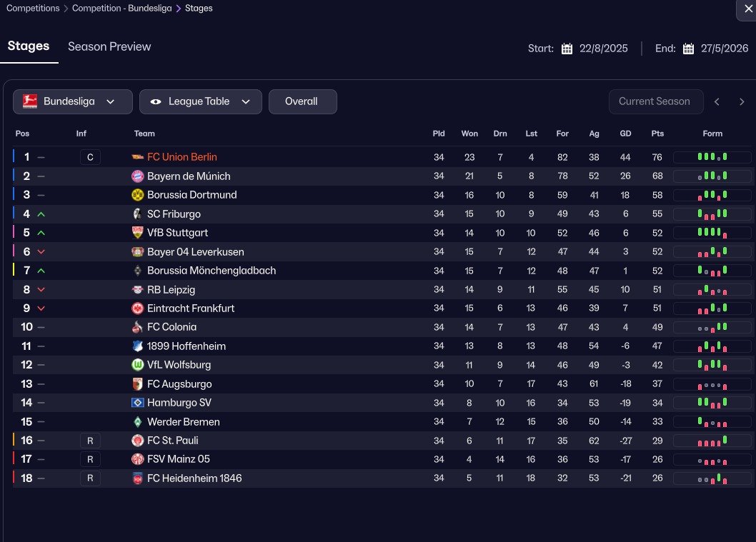The width and height of the screenshot is (756, 542).
Task: Go to previous season with left arrow
Action: [x=717, y=102]
